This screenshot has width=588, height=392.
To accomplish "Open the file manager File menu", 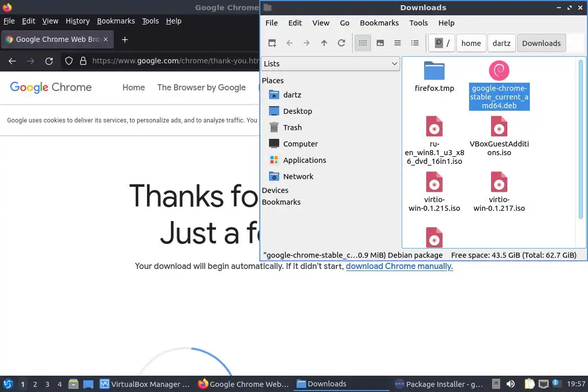I will tap(272, 23).
